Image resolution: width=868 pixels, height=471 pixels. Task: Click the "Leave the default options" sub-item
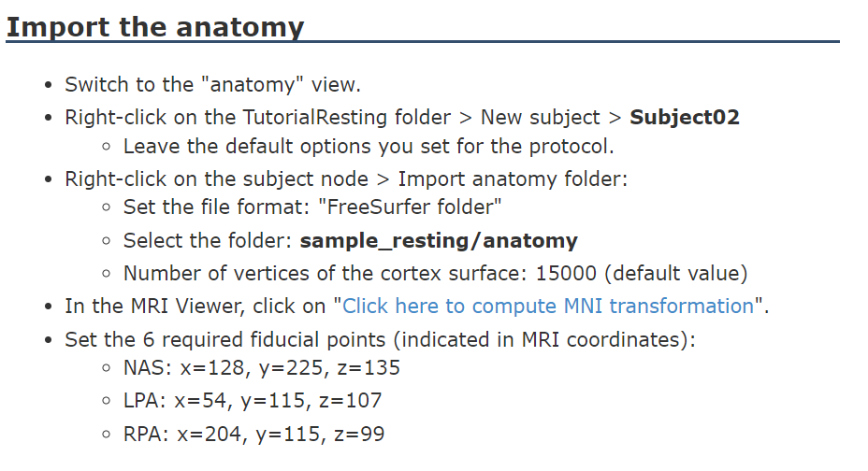[369, 147]
